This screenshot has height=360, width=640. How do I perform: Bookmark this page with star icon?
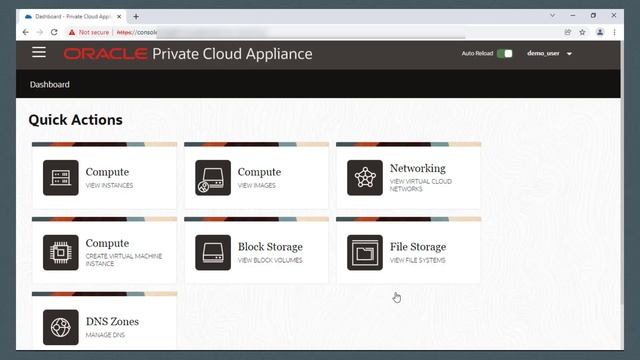click(x=582, y=32)
